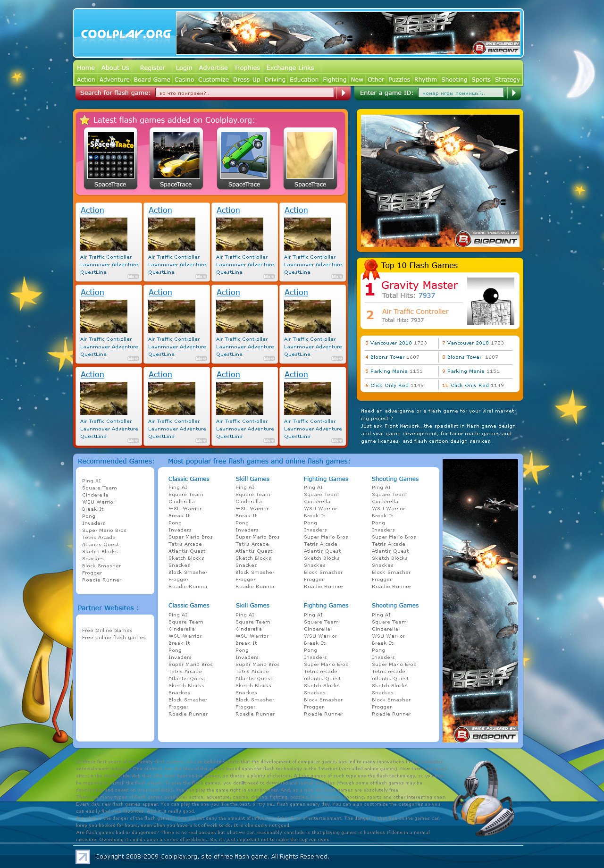
Task: Focus the flash game search field
Action: coord(244,93)
